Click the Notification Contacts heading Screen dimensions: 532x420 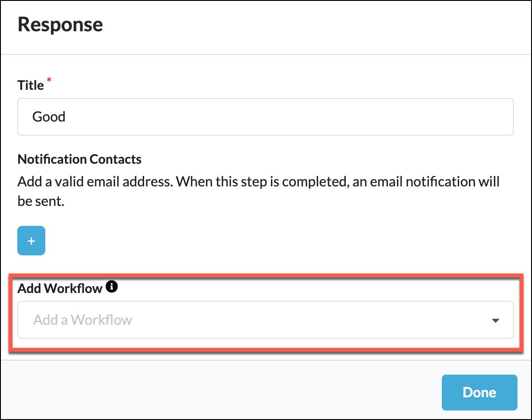(x=79, y=159)
